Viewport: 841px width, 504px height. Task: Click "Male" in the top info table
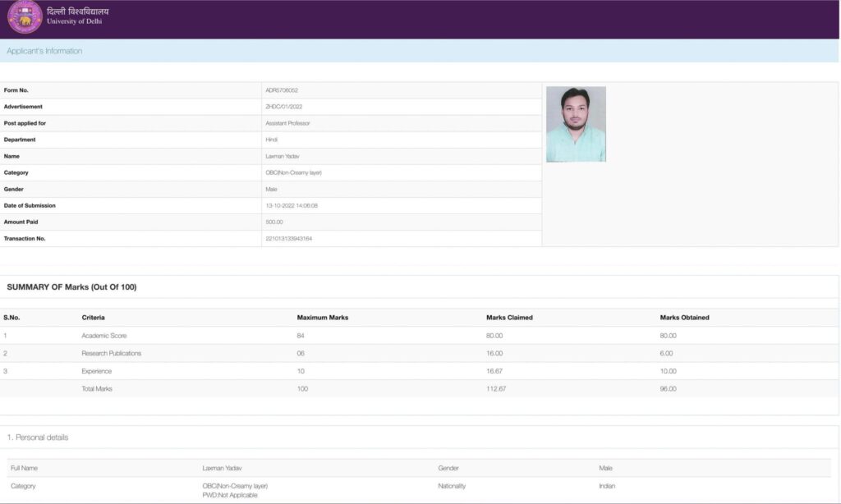271,190
